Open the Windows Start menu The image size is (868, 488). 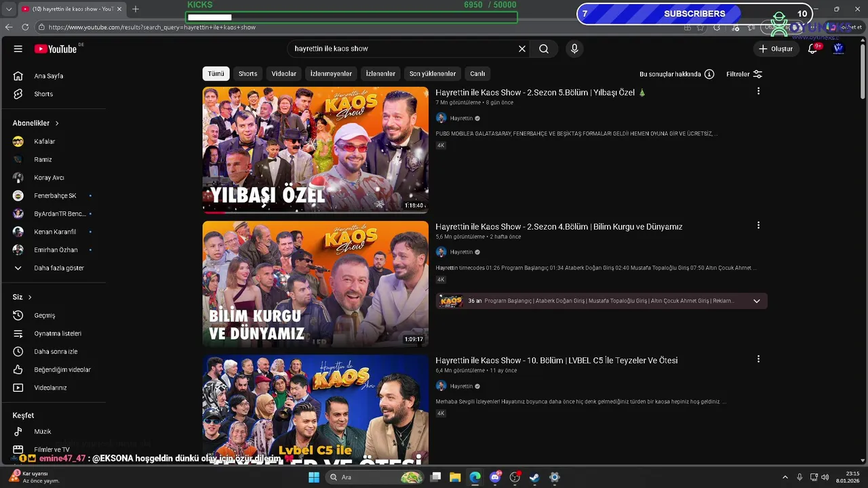pyautogui.click(x=314, y=477)
